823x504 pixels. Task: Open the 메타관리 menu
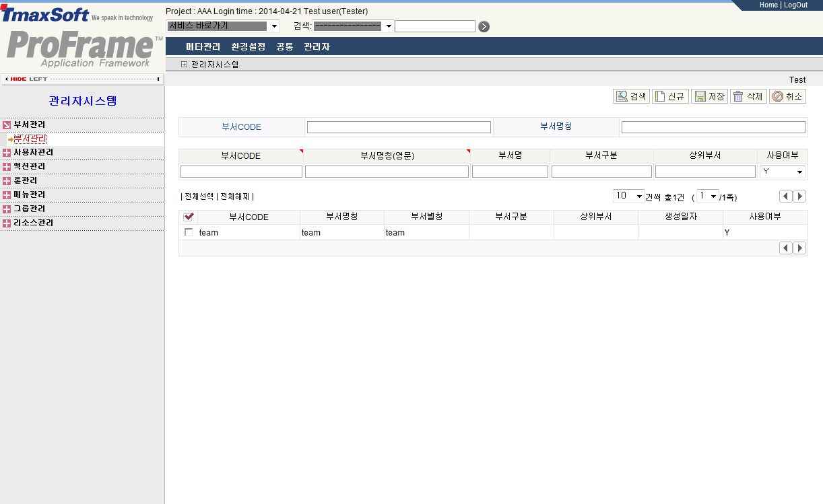[203, 46]
